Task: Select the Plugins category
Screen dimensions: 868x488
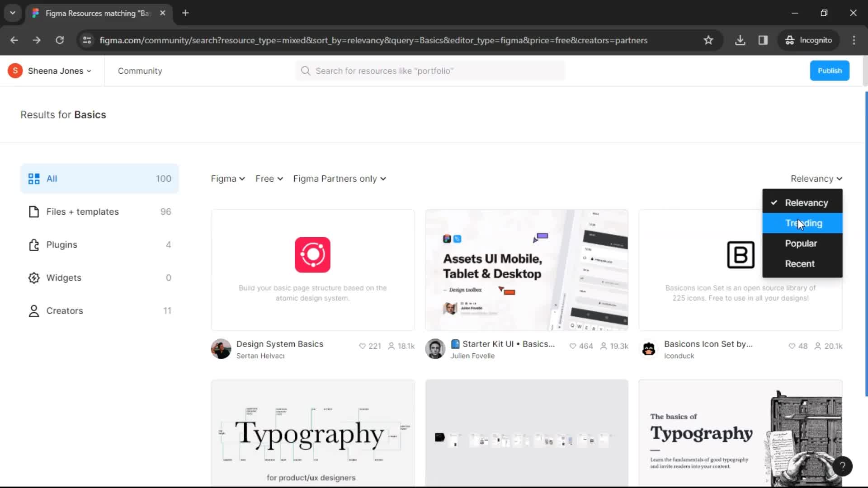Action: pos(99,244)
